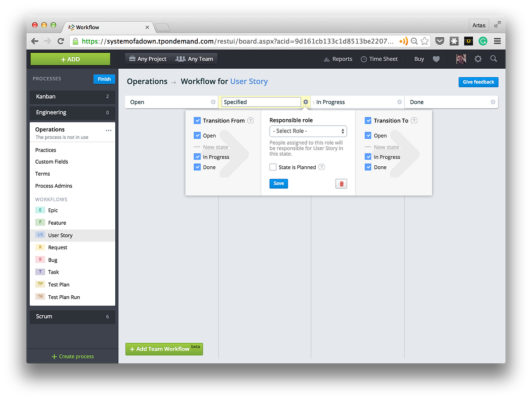Click the Bug entity icon
Screen dimensions: 532x400
(40, 260)
